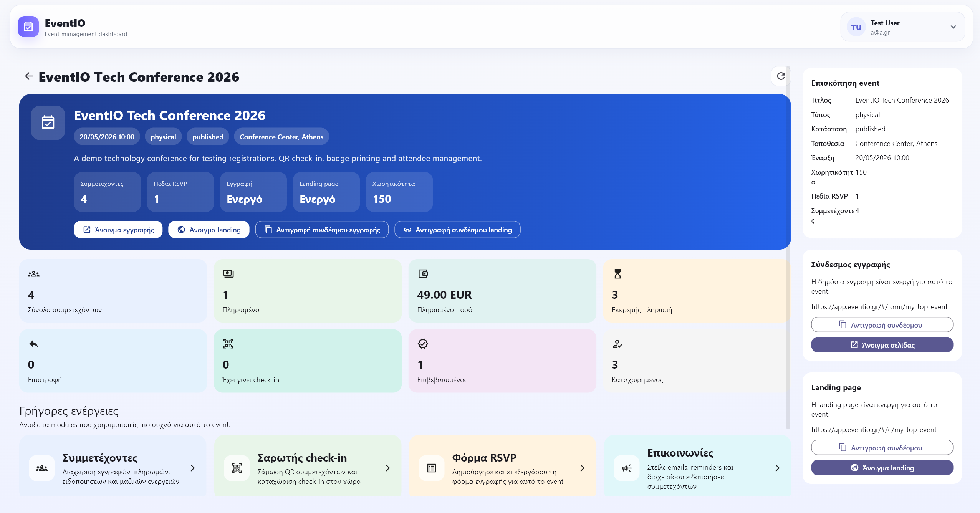Click Επιστροφή label

pos(45,380)
